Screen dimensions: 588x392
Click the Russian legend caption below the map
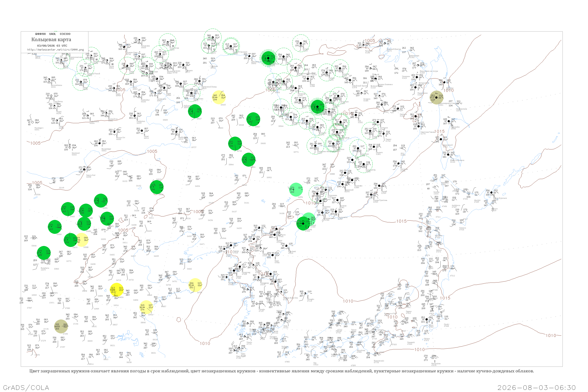[281, 371]
